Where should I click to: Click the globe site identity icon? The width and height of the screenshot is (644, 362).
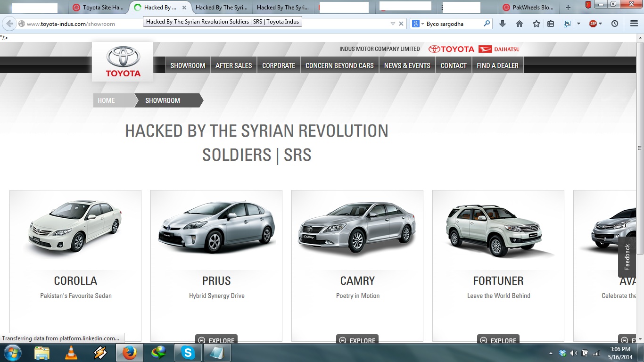(x=22, y=24)
